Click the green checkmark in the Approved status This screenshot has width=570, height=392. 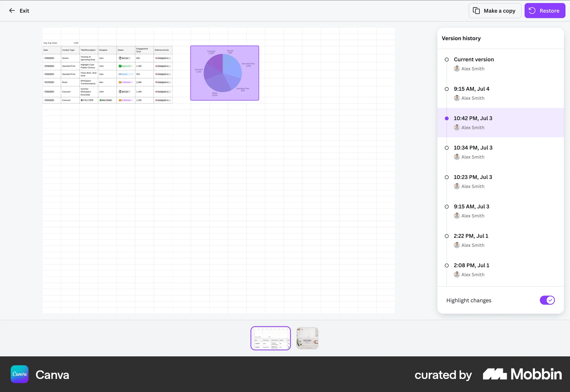[x=120, y=66]
